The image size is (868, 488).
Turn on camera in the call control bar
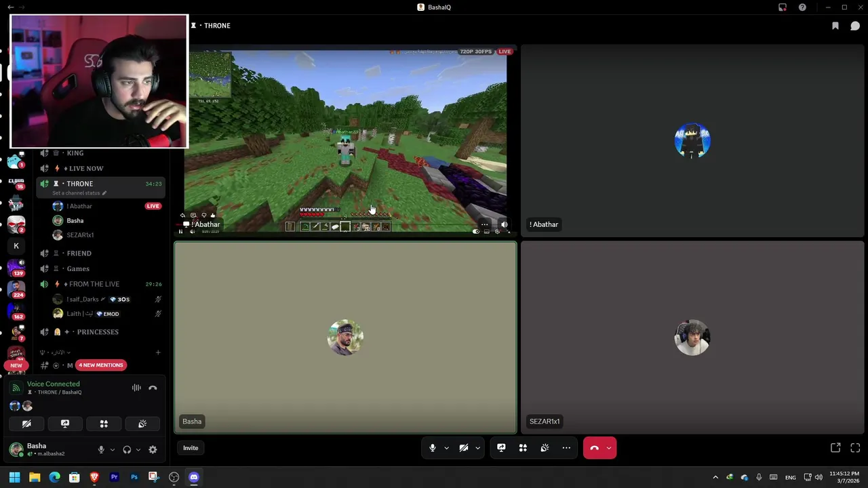[x=464, y=448]
